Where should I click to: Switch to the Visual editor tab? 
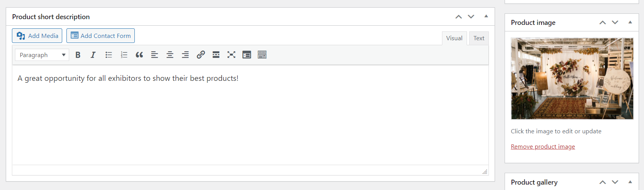point(454,38)
